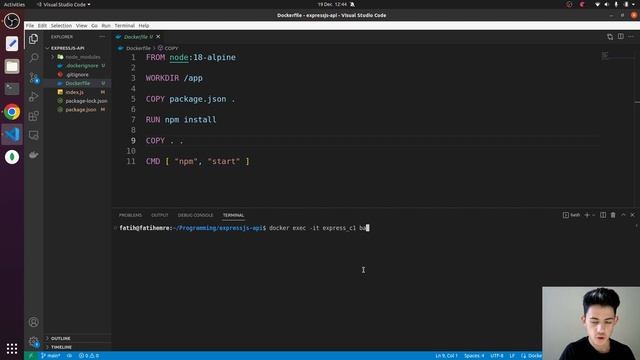Select the bash terminal entry
Screen dimensions: 640x360
tap(571, 215)
